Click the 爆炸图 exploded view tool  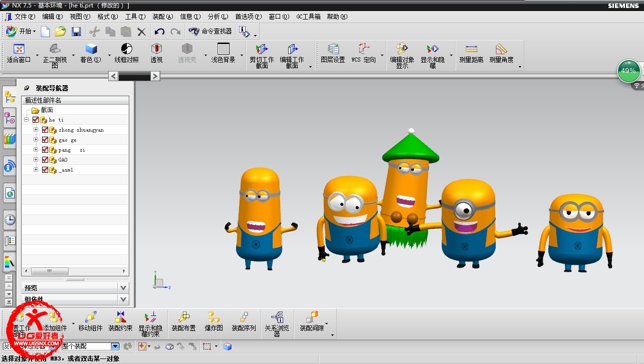[x=213, y=322]
